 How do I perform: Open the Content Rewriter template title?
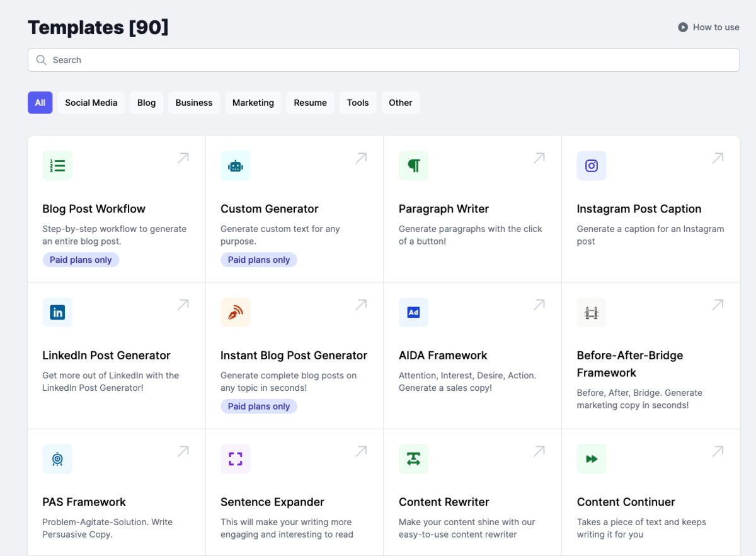pyautogui.click(x=444, y=502)
